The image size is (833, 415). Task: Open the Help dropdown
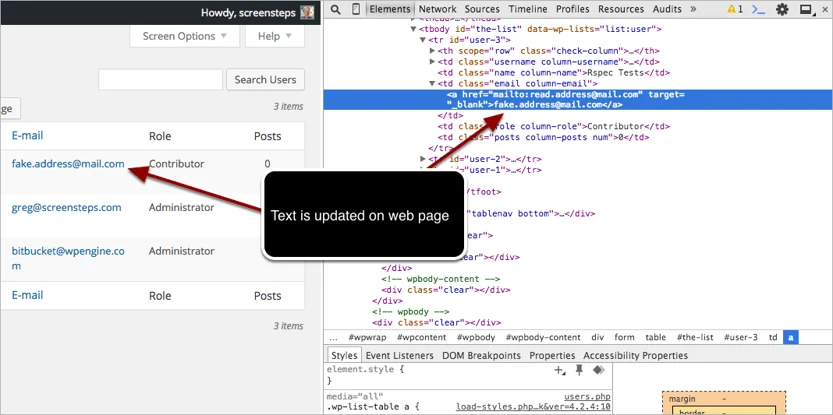[x=275, y=36]
